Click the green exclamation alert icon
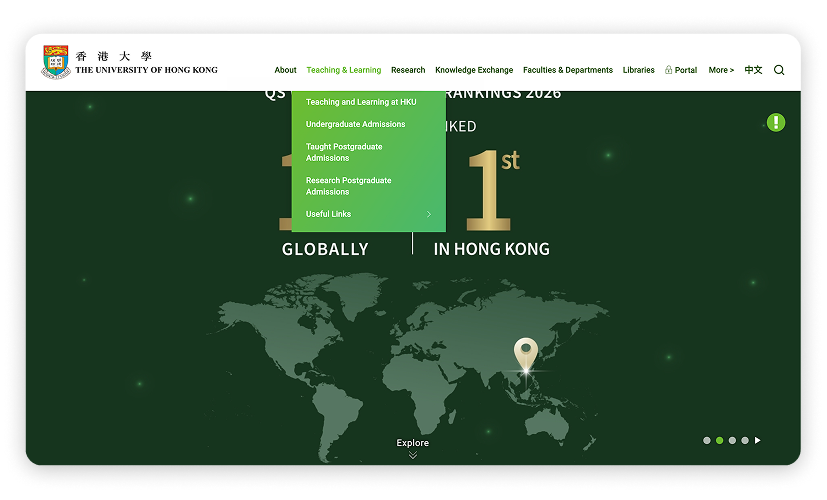The image size is (827, 500). 776,123
